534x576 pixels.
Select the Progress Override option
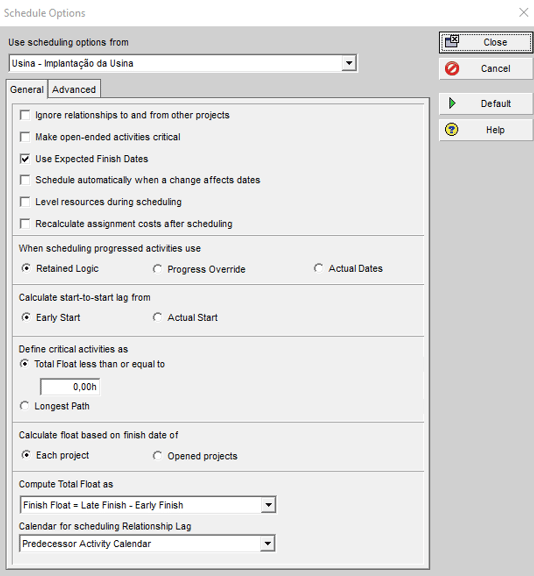(157, 269)
